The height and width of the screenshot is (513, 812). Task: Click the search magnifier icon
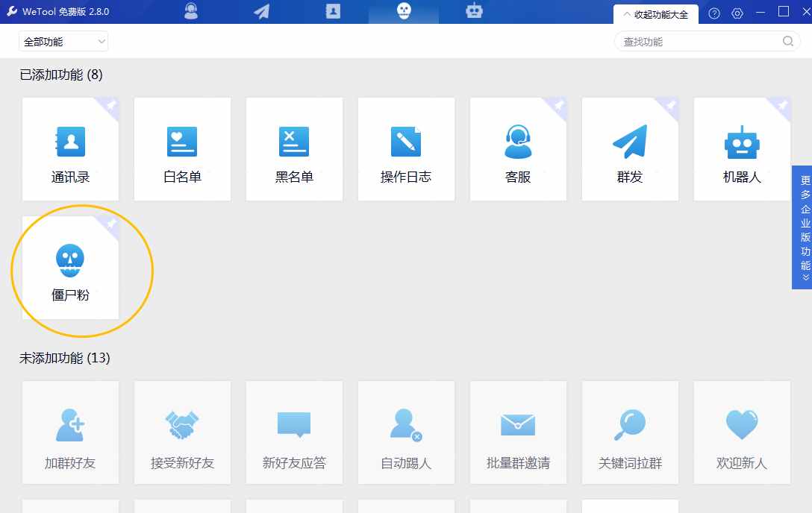point(787,41)
